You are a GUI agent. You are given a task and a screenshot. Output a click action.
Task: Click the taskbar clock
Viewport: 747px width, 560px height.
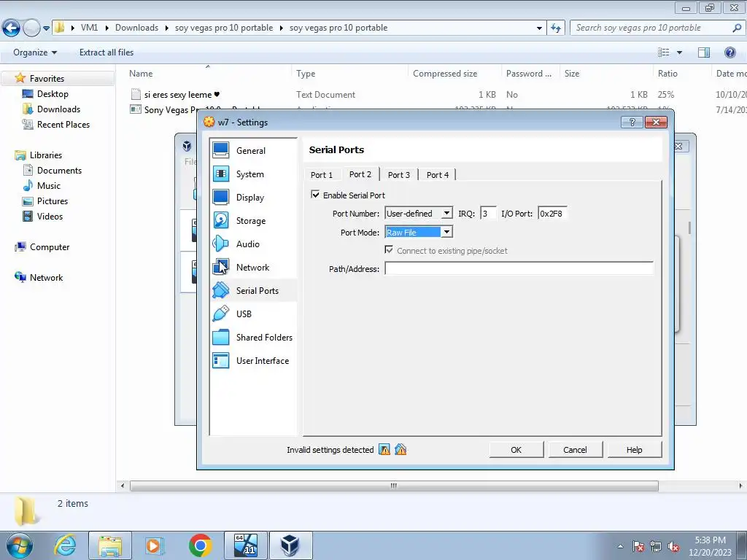[x=710, y=546]
